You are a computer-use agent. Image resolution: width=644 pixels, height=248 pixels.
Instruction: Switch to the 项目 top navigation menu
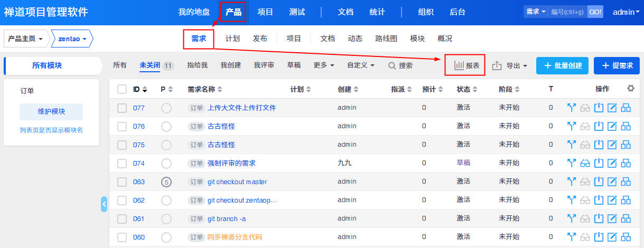point(265,12)
